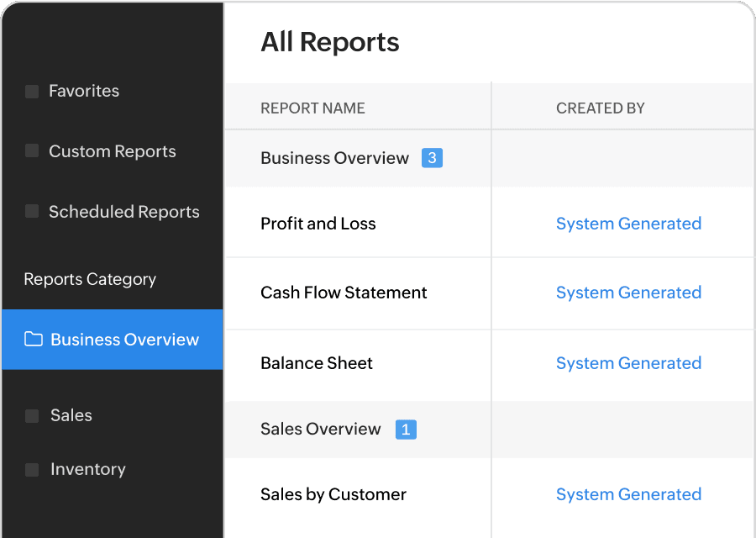Image resolution: width=756 pixels, height=538 pixels.
Task: Open Scheduled Reports in the sidebar
Action: click(x=124, y=212)
